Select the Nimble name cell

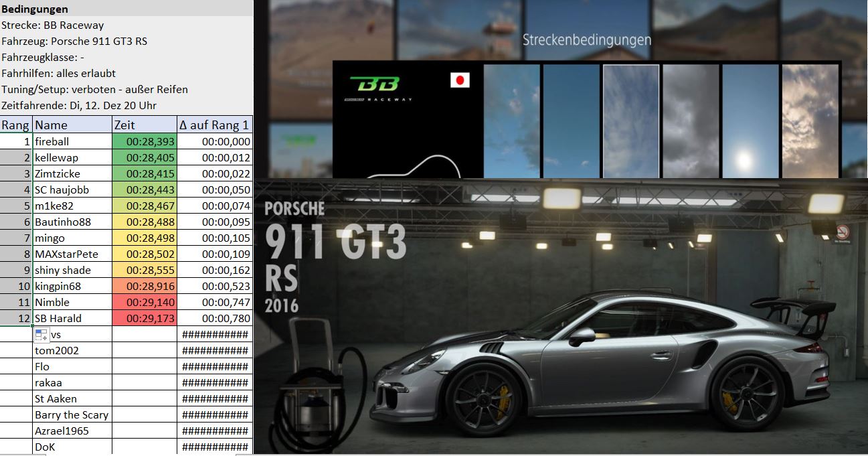pos(72,302)
